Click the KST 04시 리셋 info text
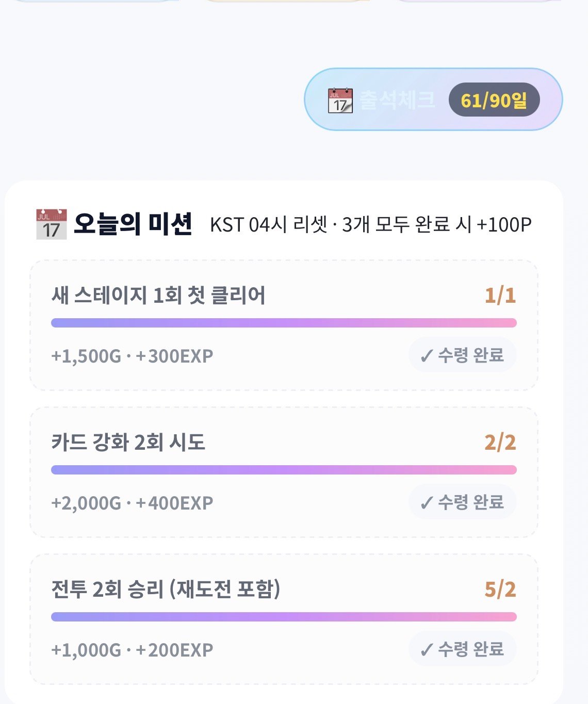 (371, 224)
